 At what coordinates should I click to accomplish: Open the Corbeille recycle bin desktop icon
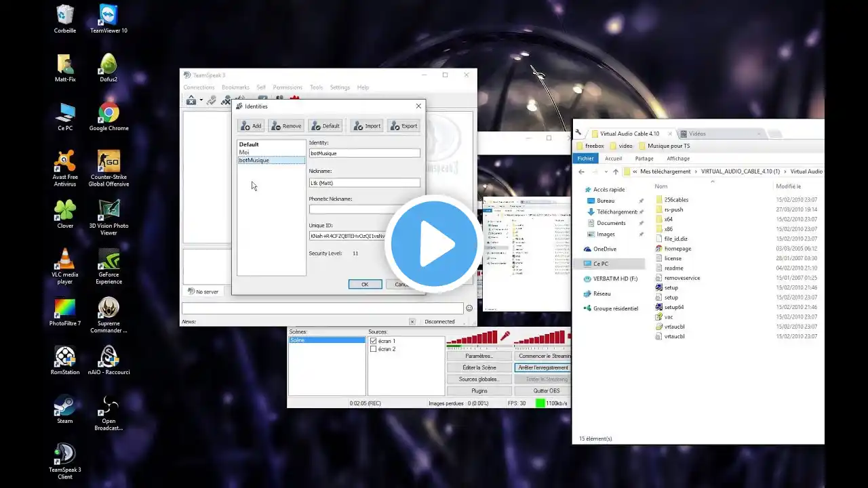click(x=65, y=18)
